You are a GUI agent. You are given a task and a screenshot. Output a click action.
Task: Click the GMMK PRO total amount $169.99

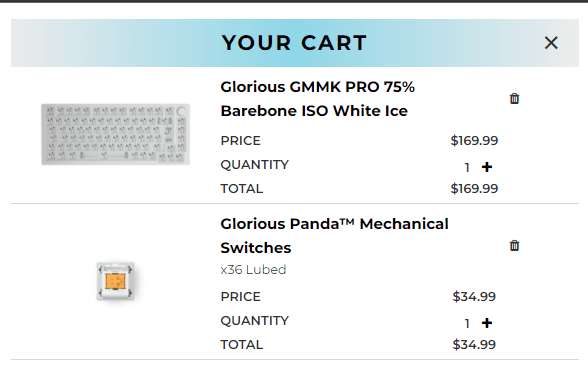474,189
